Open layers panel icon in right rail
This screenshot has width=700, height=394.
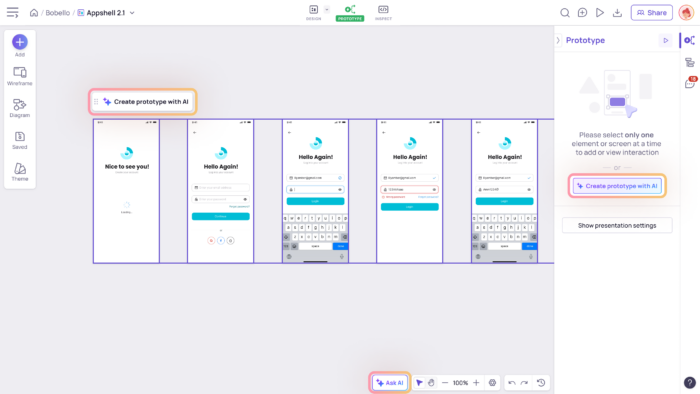tap(690, 62)
